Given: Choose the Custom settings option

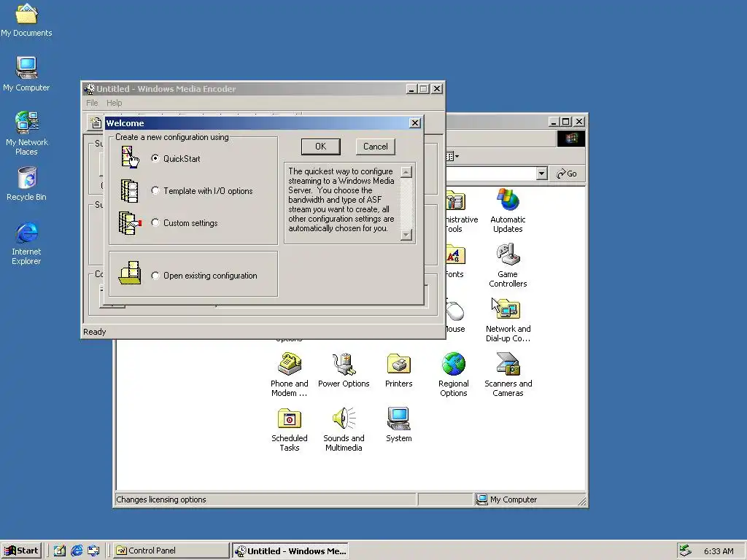Looking at the screenshot, I should tap(155, 223).
